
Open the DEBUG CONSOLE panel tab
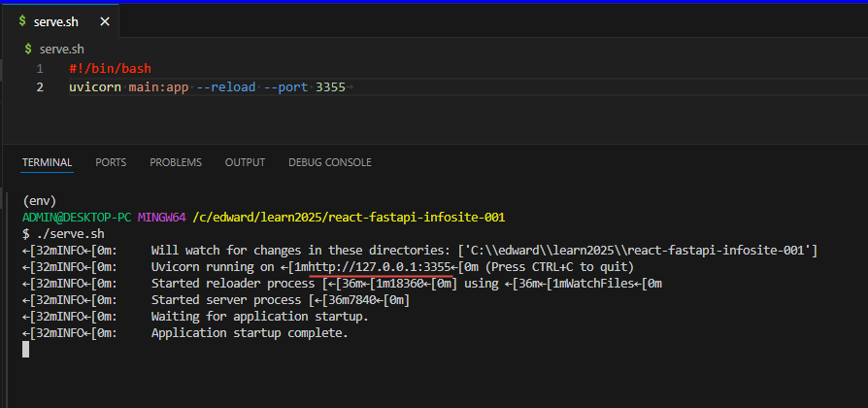[329, 162]
